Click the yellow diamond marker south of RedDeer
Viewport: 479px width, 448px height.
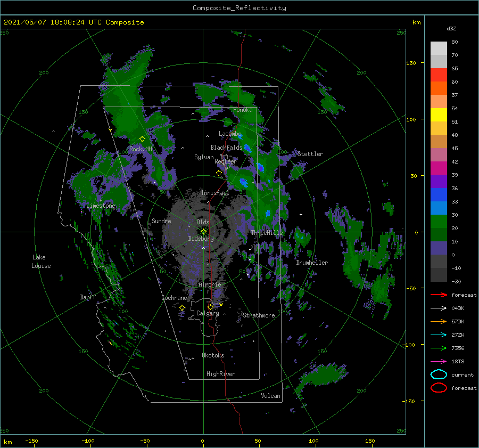[x=219, y=173]
